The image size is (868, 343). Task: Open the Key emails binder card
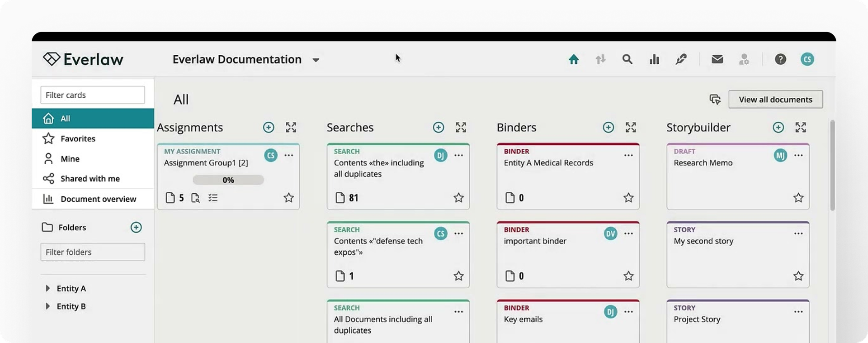tap(568, 321)
